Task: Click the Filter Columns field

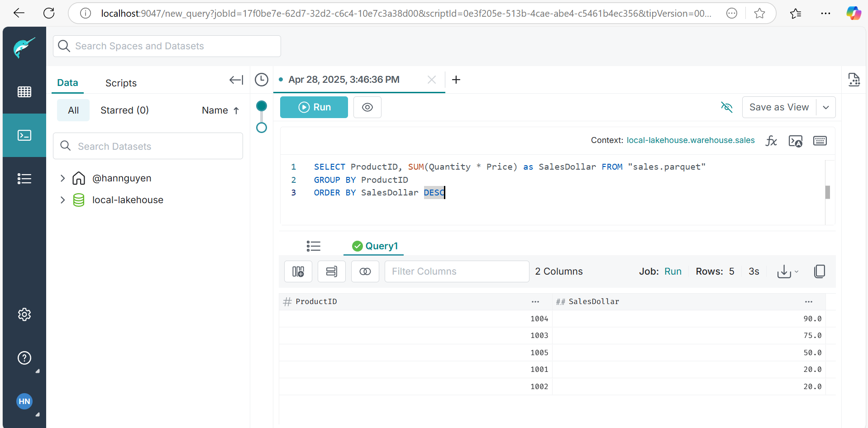Action: click(457, 271)
